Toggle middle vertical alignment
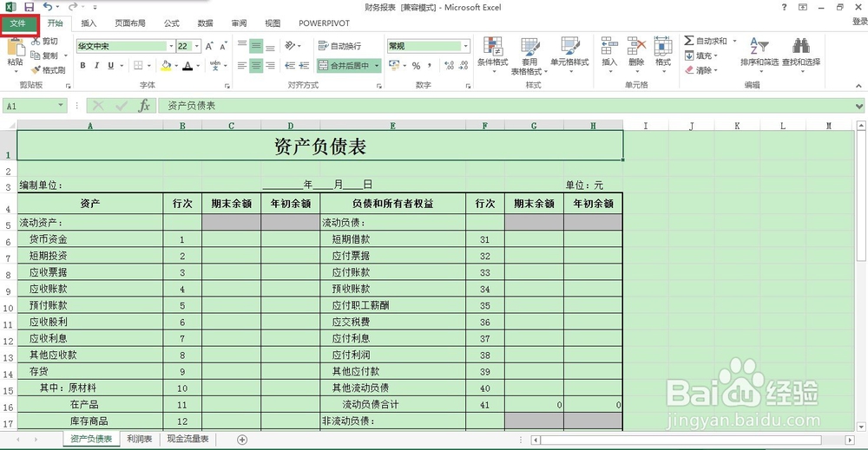The height and width of the screenshot is (450, 868). [x=256, y=45]
